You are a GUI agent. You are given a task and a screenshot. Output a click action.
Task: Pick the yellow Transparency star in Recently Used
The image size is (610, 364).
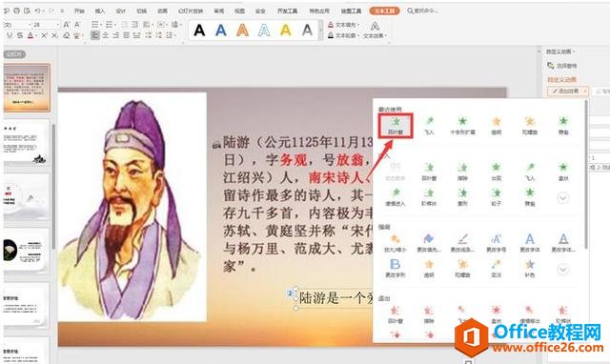[496, 126]
